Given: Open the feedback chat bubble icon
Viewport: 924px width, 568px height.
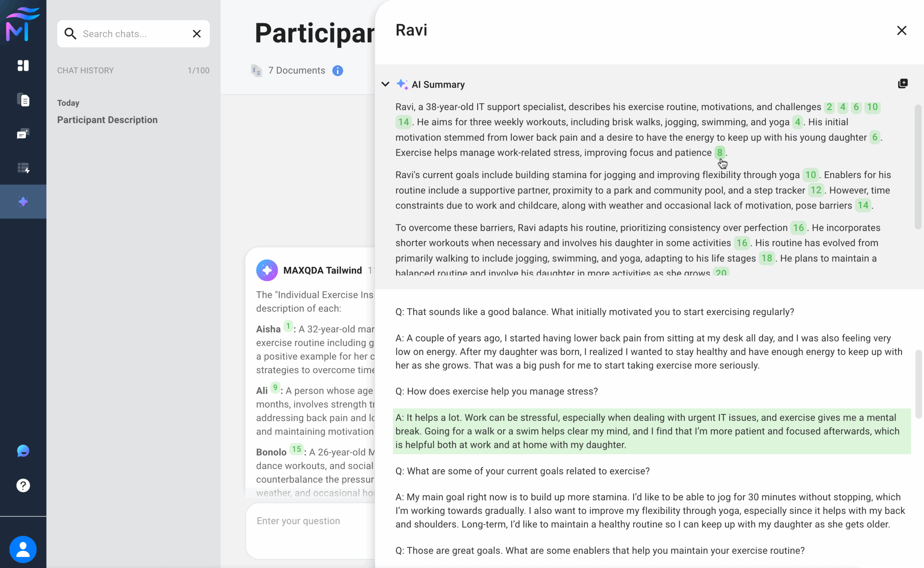Looking at the screenshot, I should click(x=23, y=451).
